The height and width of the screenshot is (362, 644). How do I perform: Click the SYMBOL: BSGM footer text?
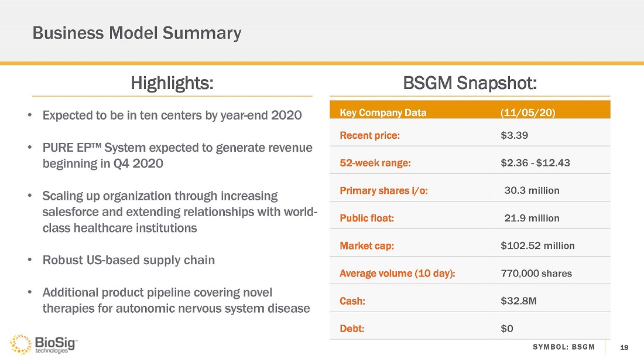(x=564, y=347)
